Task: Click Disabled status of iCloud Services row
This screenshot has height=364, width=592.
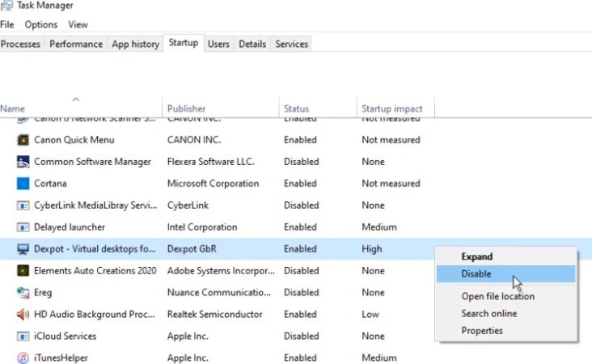Action: (302, 336)
